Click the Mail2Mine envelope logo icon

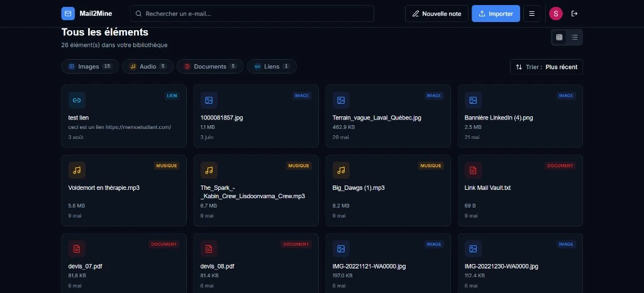click(x=68, y=14)
